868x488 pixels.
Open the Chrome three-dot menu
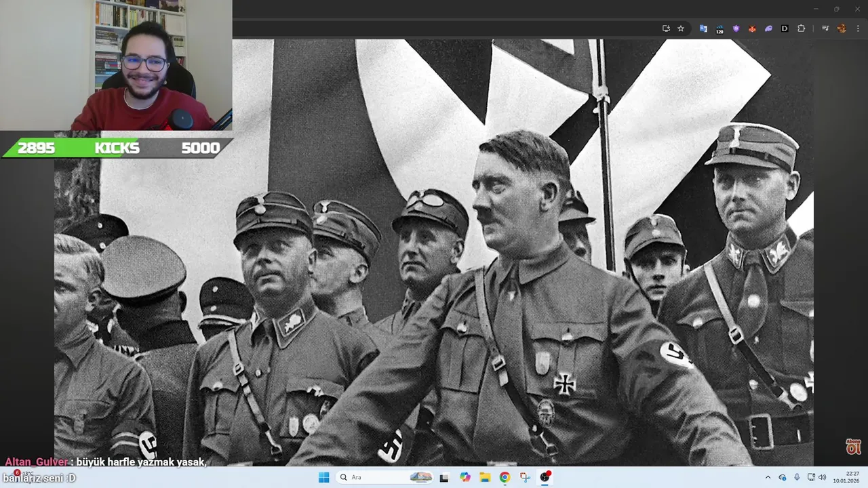pyautogui.click(x=858, y=28)
